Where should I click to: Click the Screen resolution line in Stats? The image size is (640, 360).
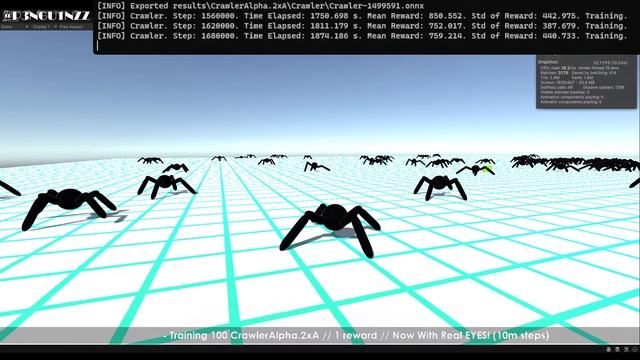(568, 83)
